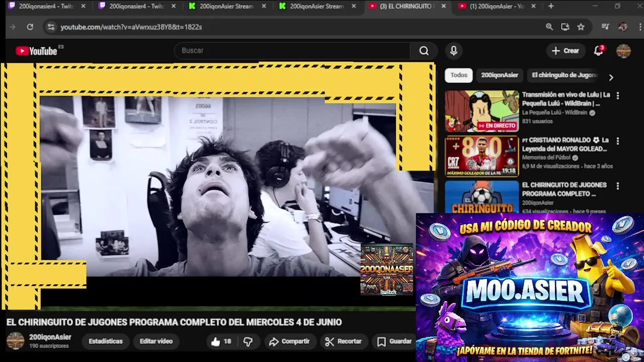The width and height of the screenshot is (644, 362).
Task: Click the 190 suscriptores text
Action: point(49,346)
